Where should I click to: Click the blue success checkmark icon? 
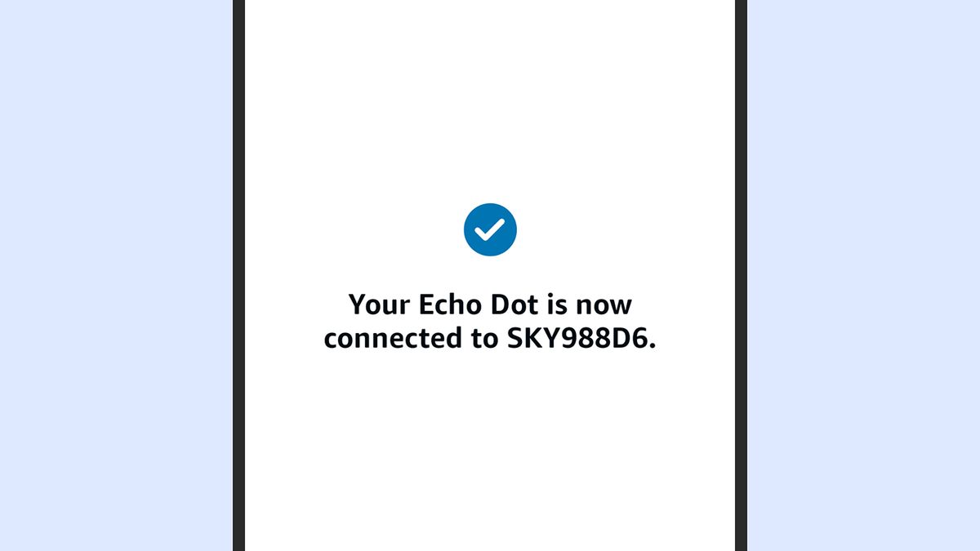tap(490, 229)
